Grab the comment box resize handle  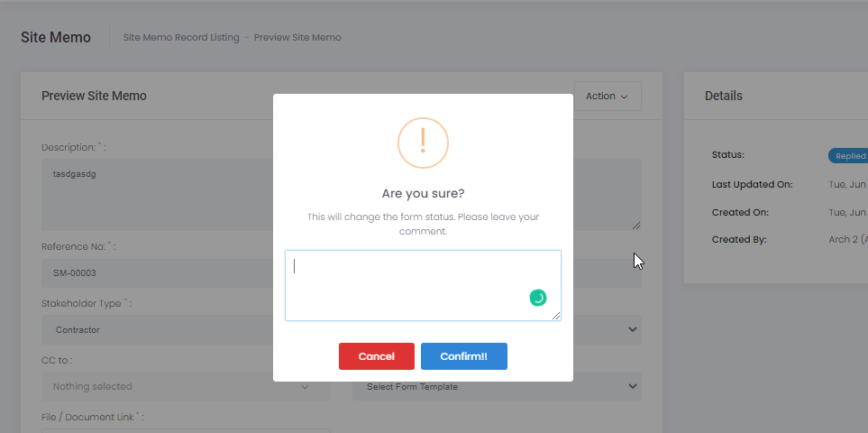[x=556, y=316]
